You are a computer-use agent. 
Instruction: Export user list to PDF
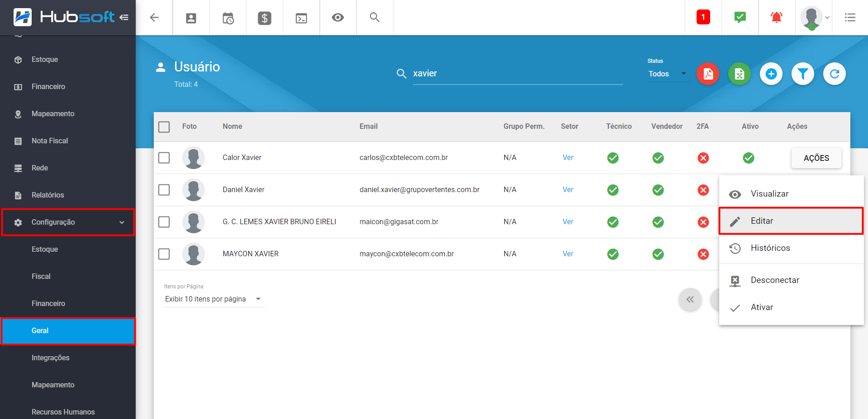tap(708, 74)
